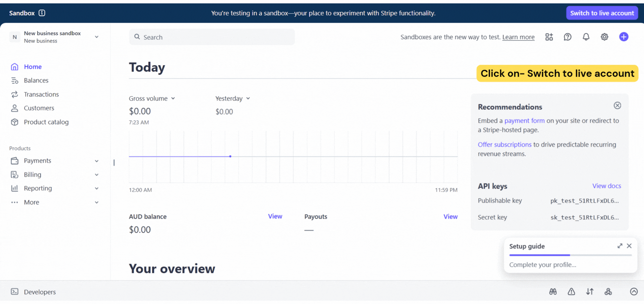Click the Setup guide progress bar
Screen dimensions: 644x304
point(571,255)
